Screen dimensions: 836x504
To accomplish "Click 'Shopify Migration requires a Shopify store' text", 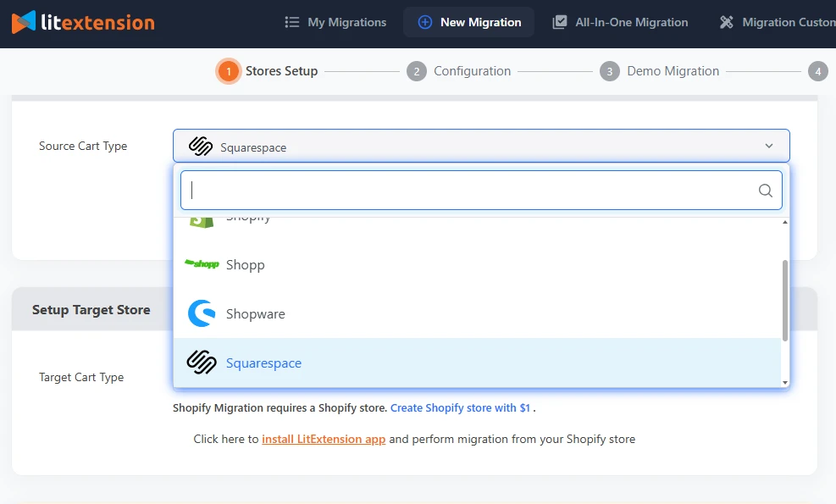I will (x=280, y=408).
